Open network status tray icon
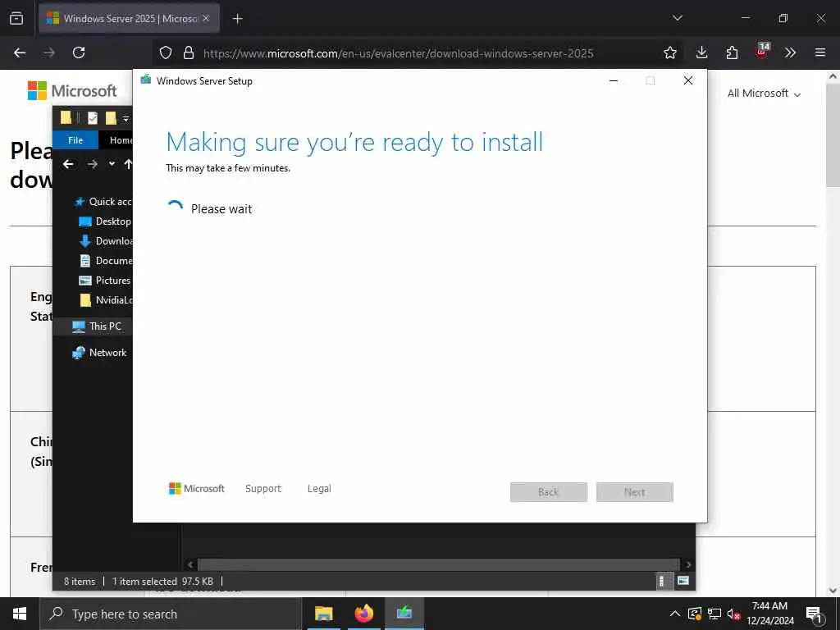Viewport: 840px width, 630px height. click(x=714, y=614)
